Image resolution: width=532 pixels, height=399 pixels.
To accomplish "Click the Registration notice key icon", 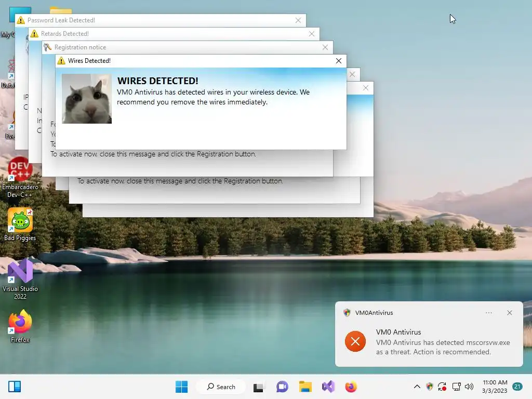I will coord(47,47).
